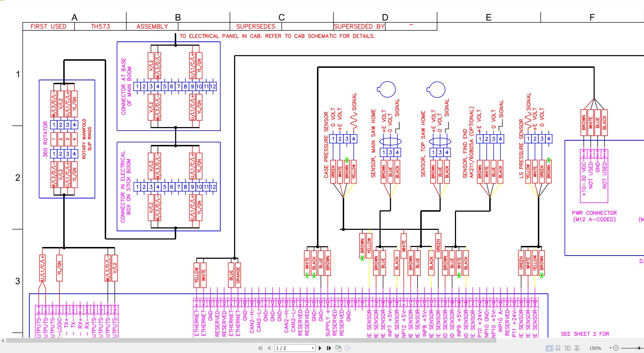644x353 pixels.
Task: Click 'ROTARY MANIFOLD SLIP RINGS' label
Action: point(87,139)
